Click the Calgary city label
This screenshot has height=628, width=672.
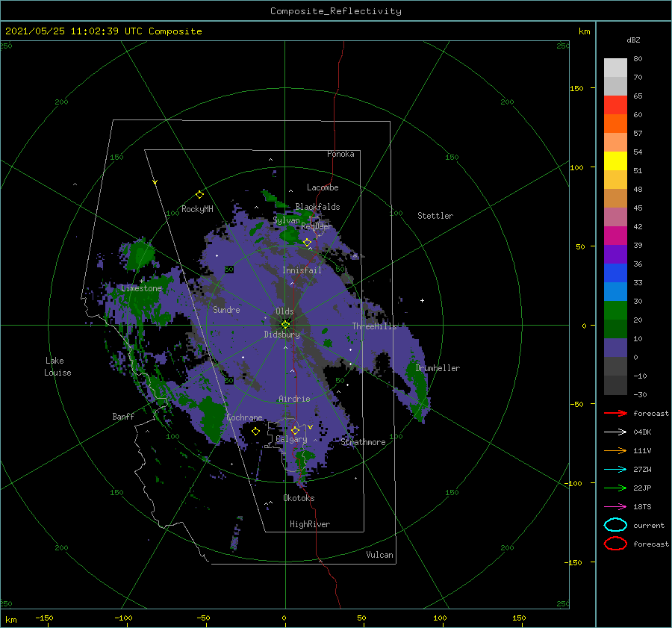291,439
